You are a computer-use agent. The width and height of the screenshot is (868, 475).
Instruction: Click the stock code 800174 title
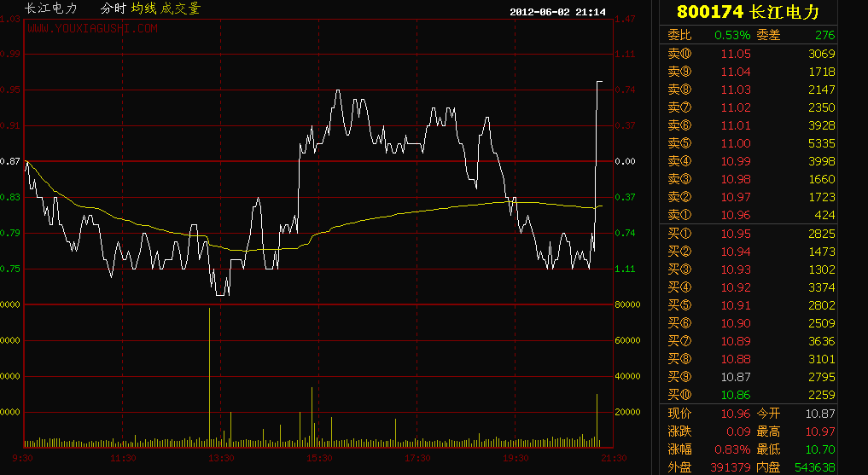click(x=709, y=12)
